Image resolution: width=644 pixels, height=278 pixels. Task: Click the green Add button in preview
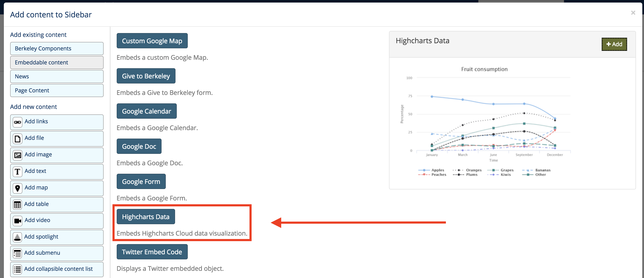(x=614, y=44)
